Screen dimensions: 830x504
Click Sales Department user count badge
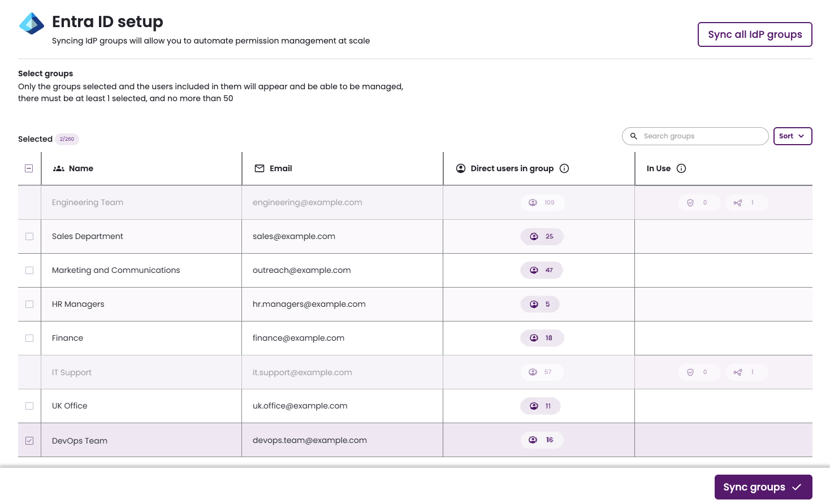542,237
